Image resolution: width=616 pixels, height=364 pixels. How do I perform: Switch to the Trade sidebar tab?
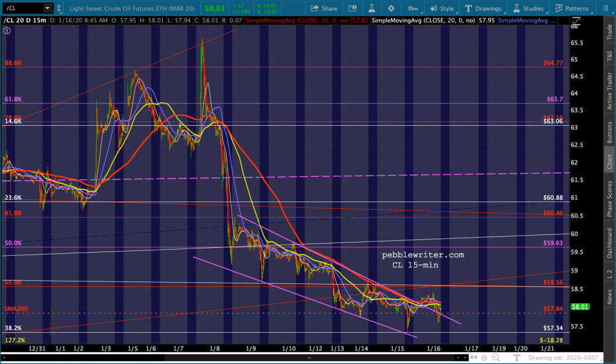click(609, 30)
